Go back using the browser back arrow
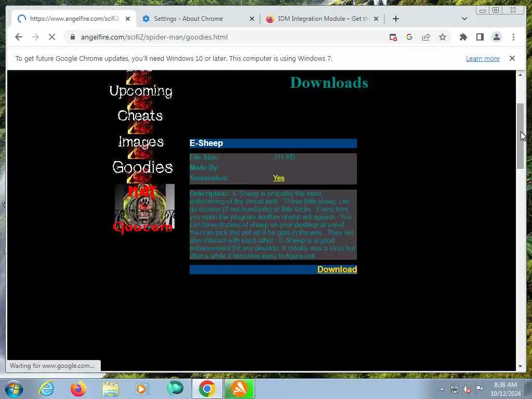The width and height of the screenshot is (532, 399). (19, 37)
